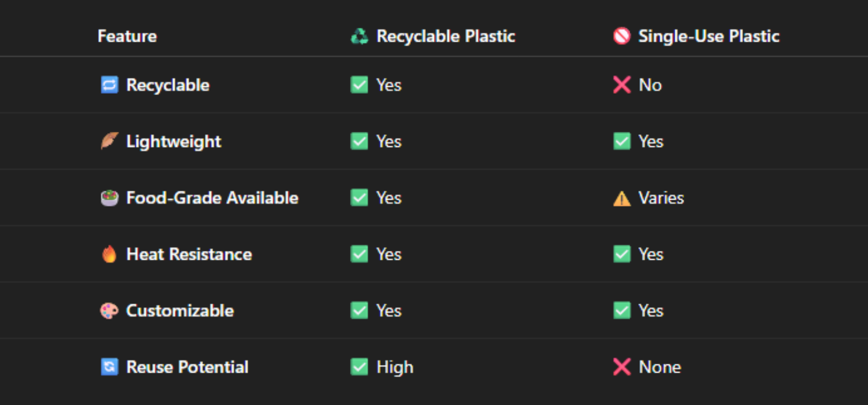
Task: Click the Feature column header
Action: click(x=127, y=36)
